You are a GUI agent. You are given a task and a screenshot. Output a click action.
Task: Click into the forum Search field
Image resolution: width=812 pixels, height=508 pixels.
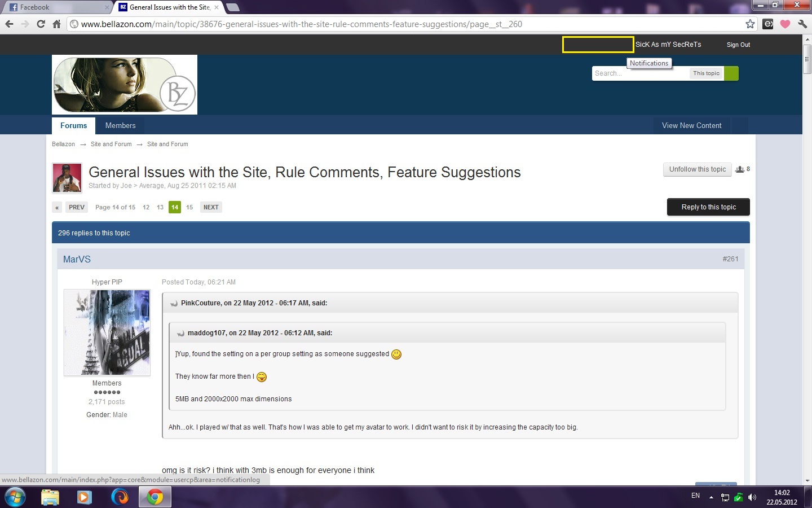[x=640, y=73]
